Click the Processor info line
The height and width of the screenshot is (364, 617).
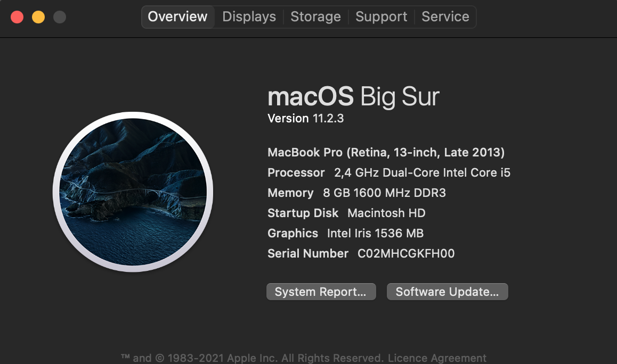point(389,172)
